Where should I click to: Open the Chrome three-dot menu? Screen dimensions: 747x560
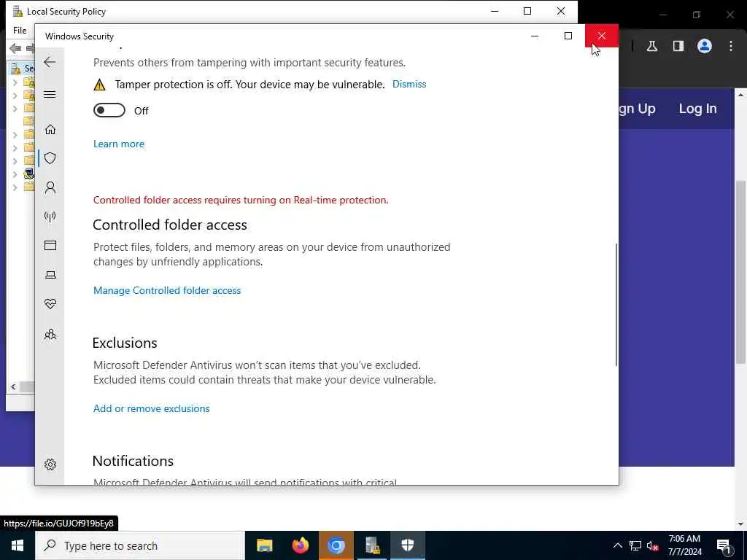click(731, 46)
